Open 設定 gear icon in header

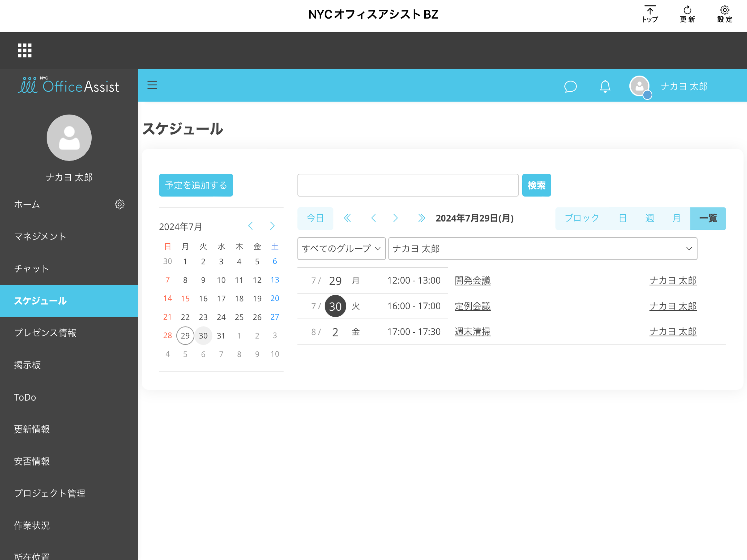pyautogui.click(x=725, y=14)
